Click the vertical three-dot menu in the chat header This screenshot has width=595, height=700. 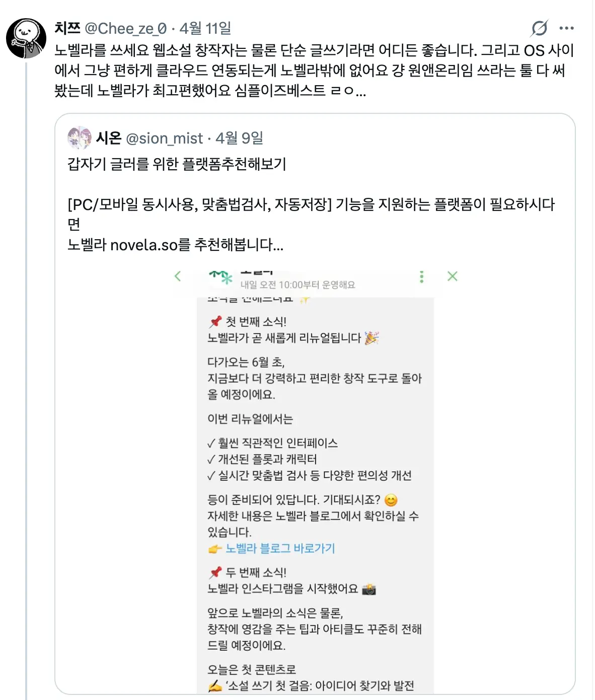point(422,276)
